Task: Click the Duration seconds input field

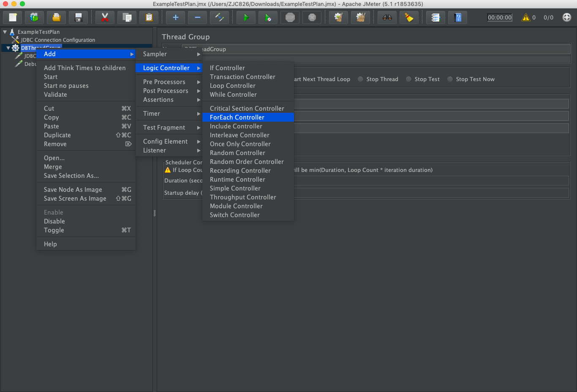Action: click(431, 180)
